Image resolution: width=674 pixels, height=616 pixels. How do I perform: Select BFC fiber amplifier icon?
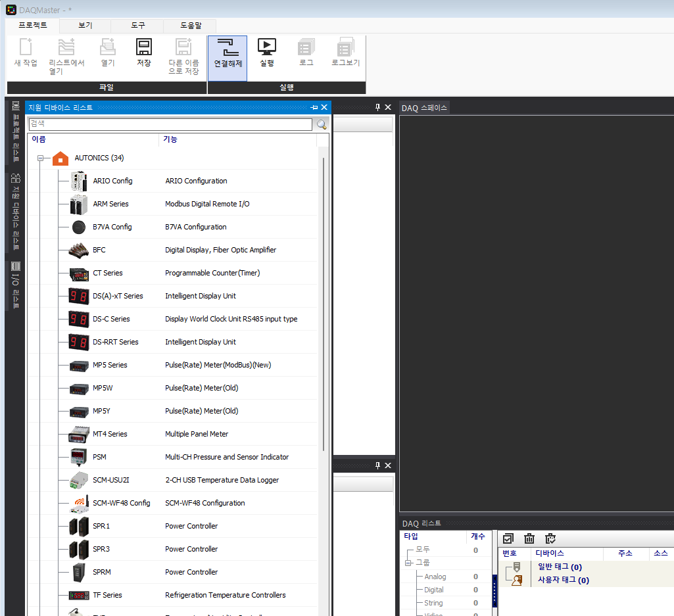tap(79, 250)
